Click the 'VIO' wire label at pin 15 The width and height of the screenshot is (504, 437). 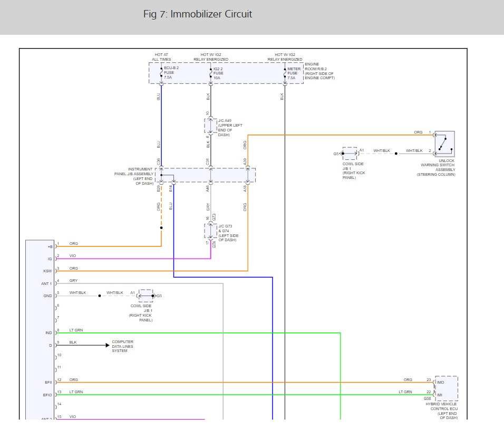(x=73, y=417)
